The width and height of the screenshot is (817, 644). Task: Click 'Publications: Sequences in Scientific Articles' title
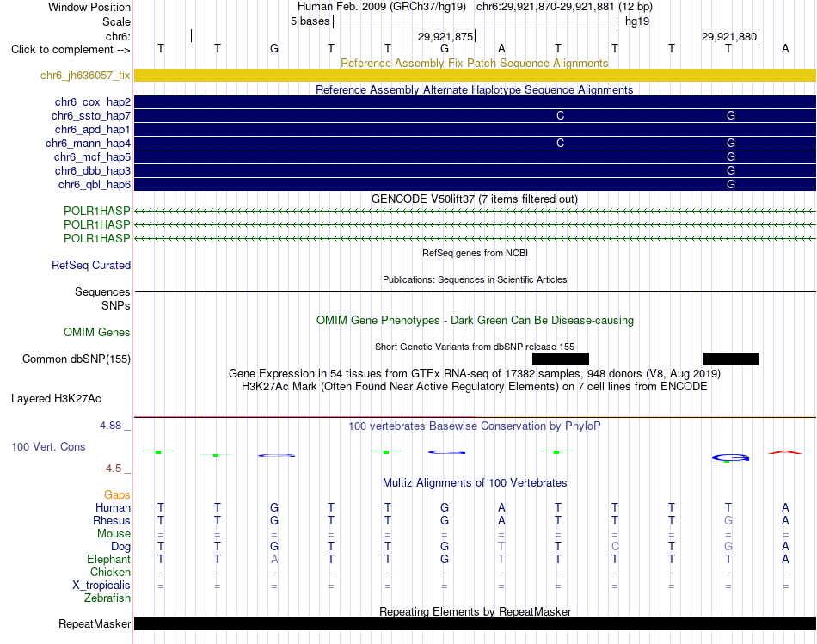(x=475, y=279)
